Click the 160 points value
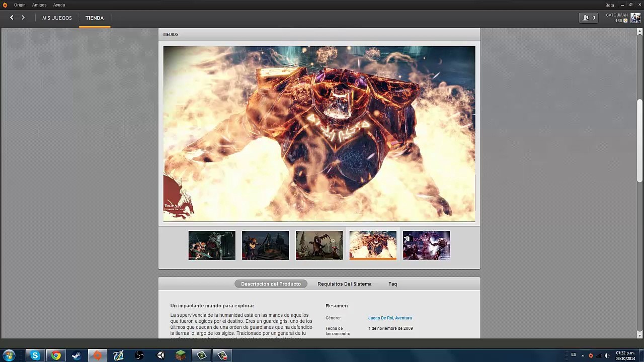Viewport: 644px width, 362px height. pos(619,21)
